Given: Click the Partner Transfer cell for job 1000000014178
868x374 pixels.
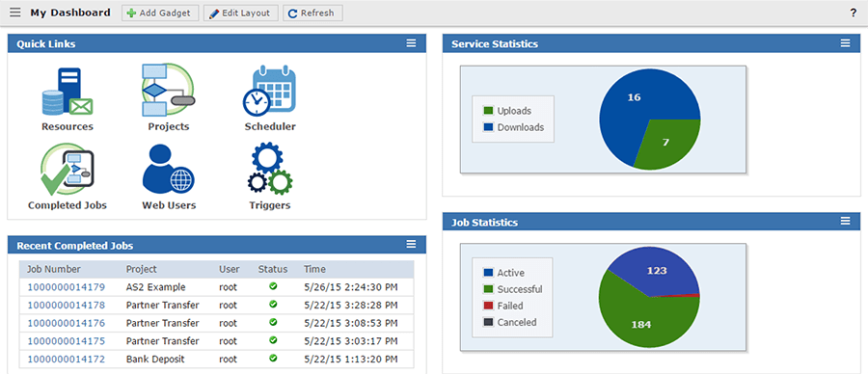Looking at the screenshot, I should tap(163, 305).
